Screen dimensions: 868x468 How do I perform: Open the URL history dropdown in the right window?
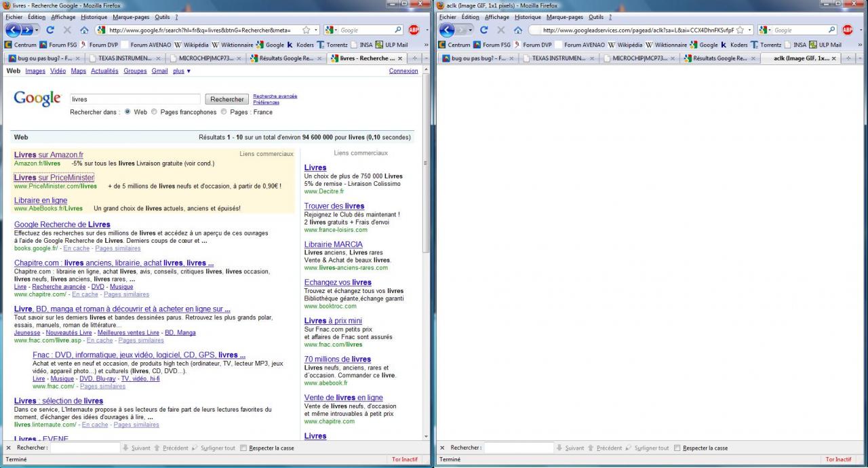tap(750, 30)
